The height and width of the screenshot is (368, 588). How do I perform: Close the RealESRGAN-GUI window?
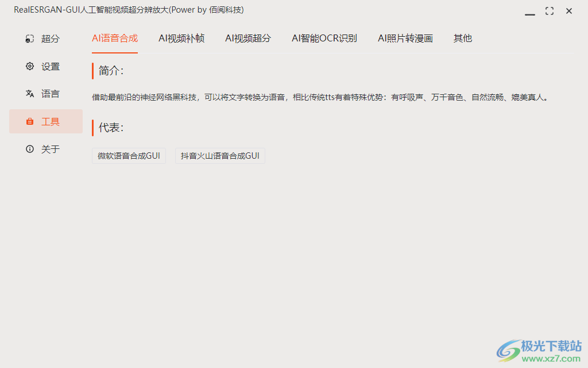[x=569, y=11]
